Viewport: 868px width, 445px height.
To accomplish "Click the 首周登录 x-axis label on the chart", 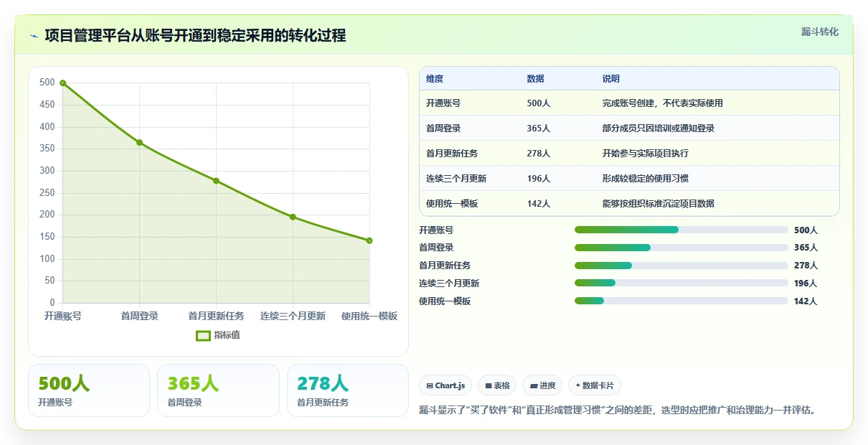I will click(x=139, y=316).
